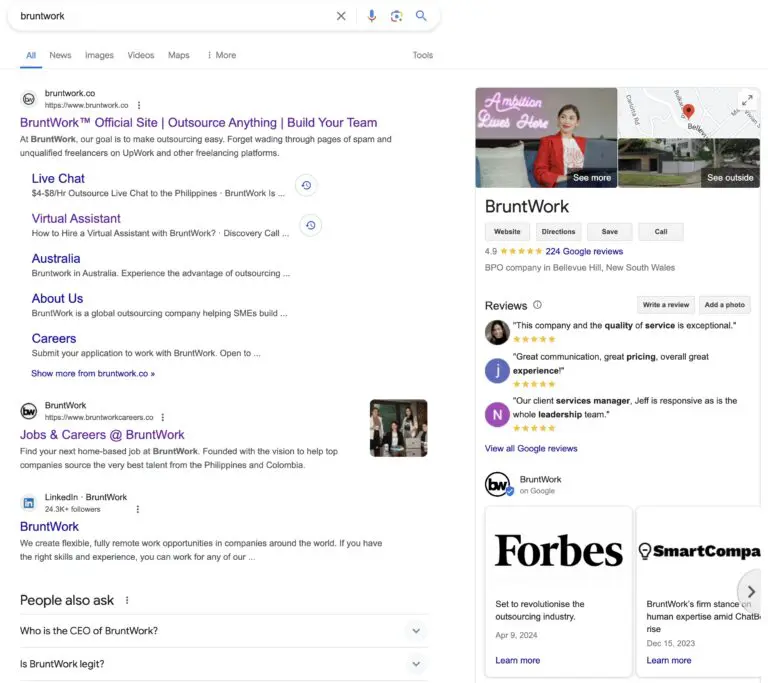Open Jobs & Careers @ BruntWork result

[x=102, y=435]
